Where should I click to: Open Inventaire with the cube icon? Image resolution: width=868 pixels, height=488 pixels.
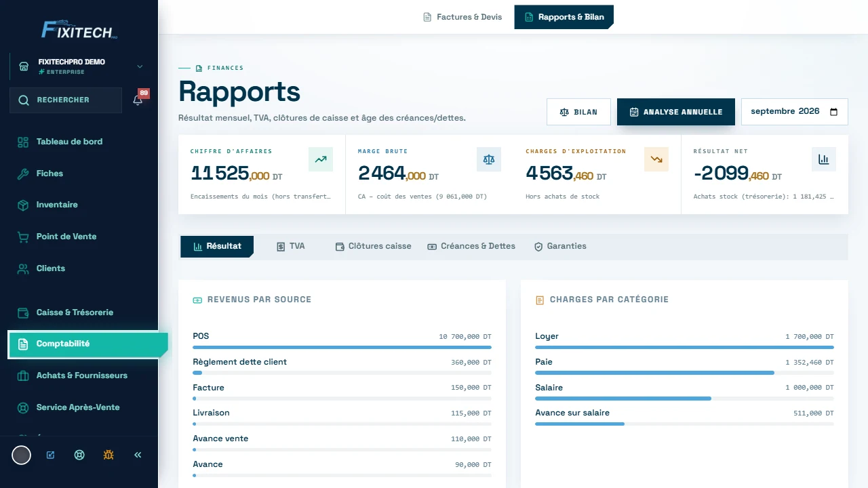click(x=79, y=205)
